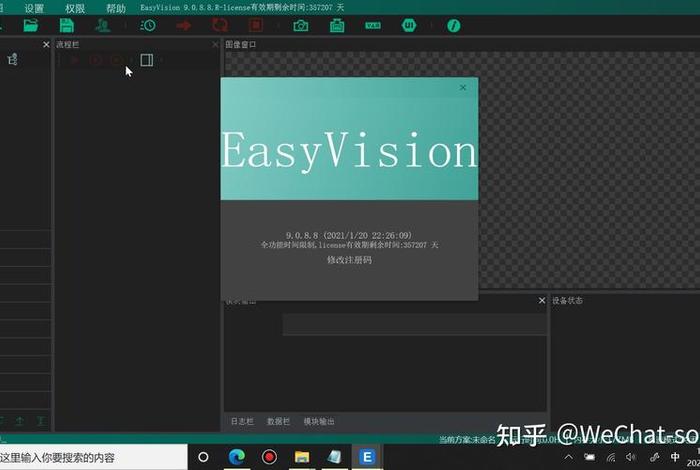Save the project with the floppy disk icon
Viewport: 700px width, 470px height.
pos(67,25)
